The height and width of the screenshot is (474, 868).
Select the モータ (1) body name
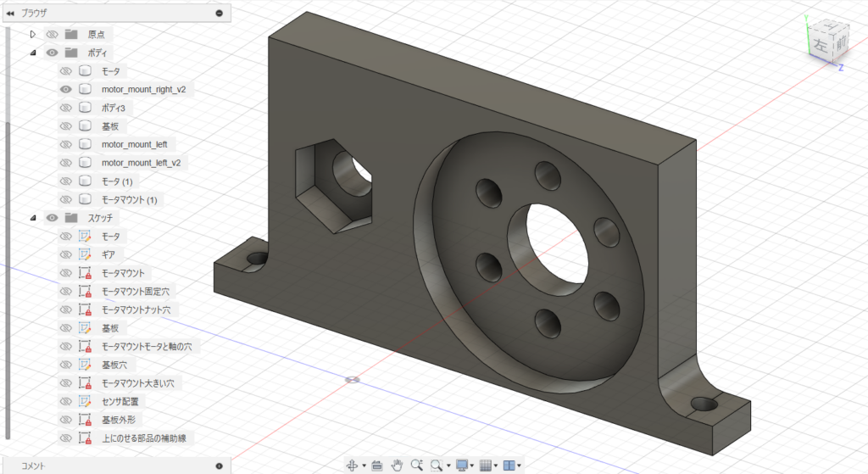pos(117,181)
